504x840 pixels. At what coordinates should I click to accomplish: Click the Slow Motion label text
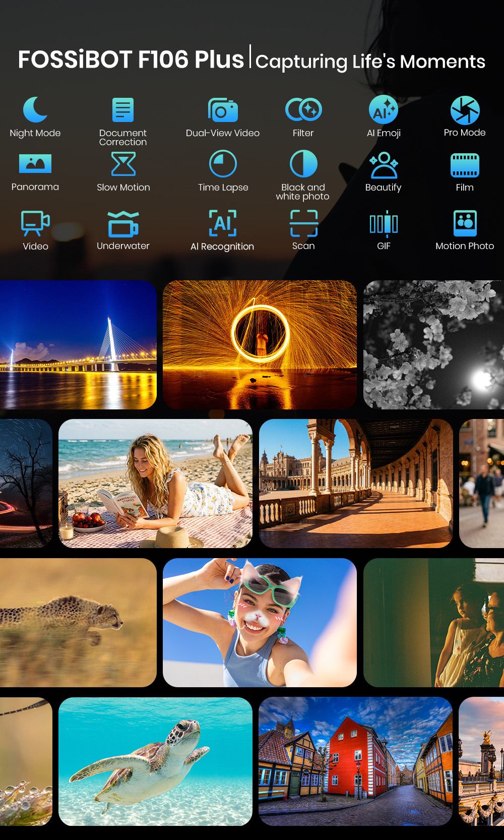click(x=123, y=188)
